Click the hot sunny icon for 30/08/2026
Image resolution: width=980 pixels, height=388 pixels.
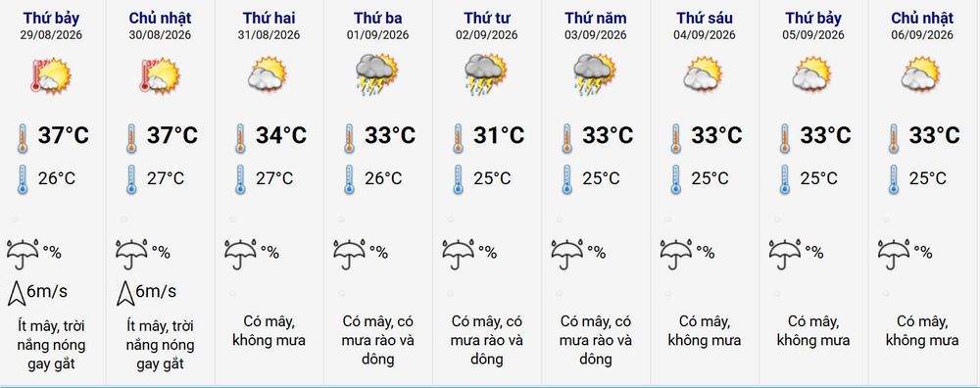160,76
